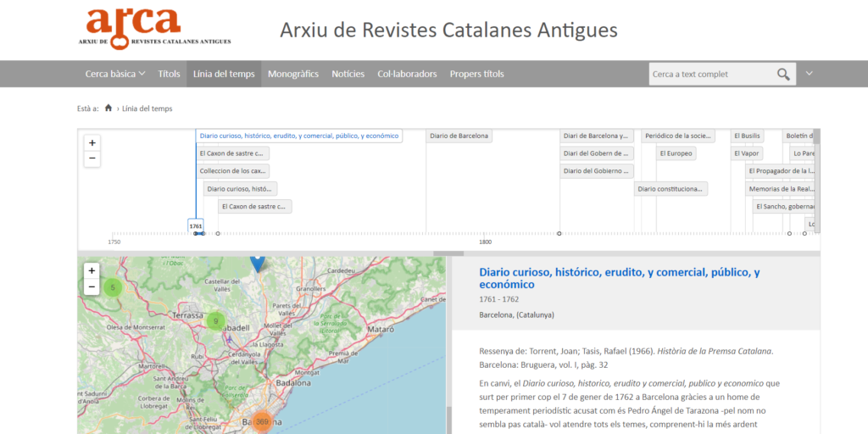Zoom out on the map
The image size is (868, 434).
point(92,287)
